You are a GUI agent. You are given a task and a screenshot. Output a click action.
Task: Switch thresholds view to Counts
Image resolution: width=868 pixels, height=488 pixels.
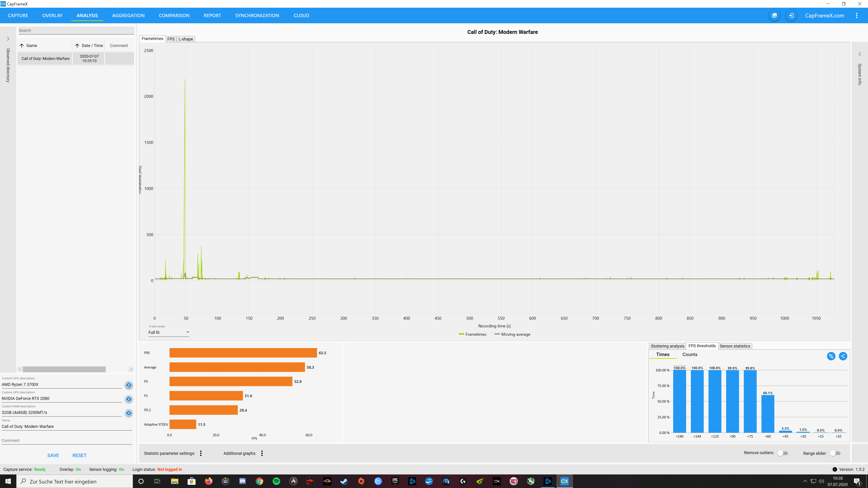pyautogui.click(x=690, y=354)
